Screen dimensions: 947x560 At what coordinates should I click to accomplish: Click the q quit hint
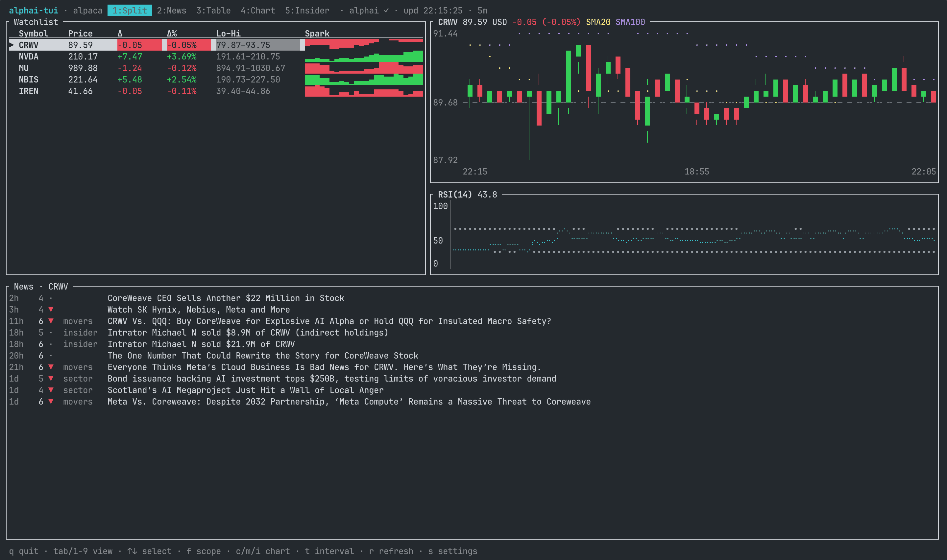click(x=24, y=551)
